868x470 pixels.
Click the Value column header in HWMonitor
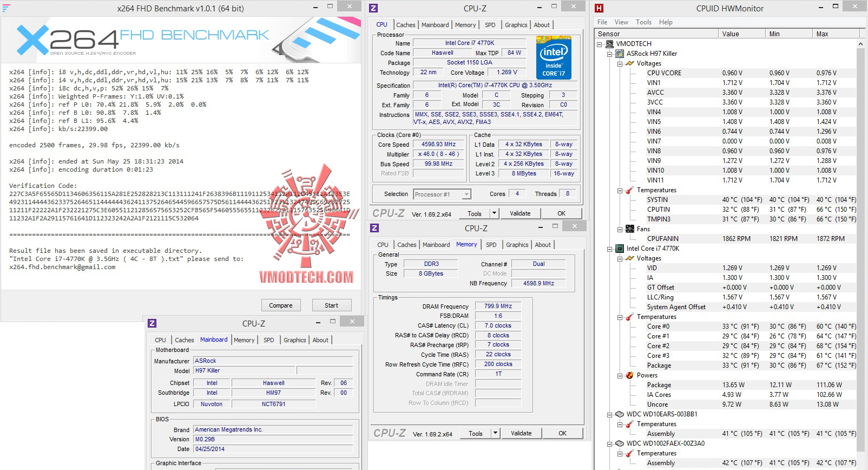tap(741, 34)
